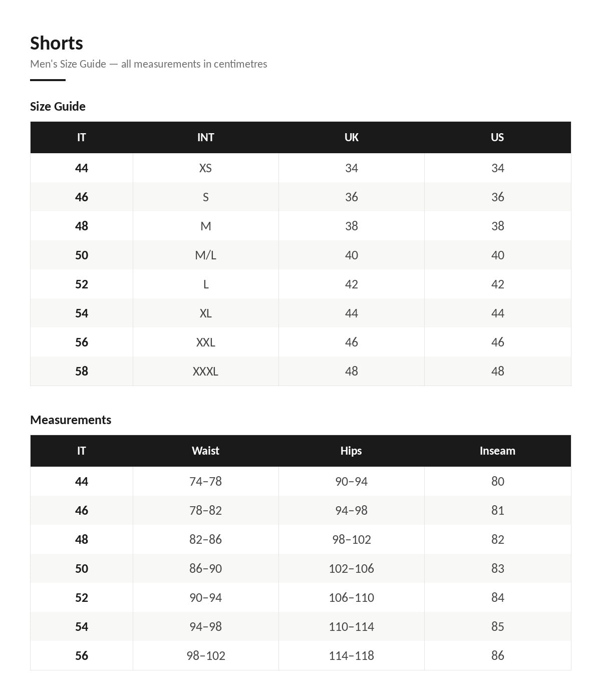Select the inseam value 86
The height and width of the screenshot is (700, 601).
click(497, 655)
